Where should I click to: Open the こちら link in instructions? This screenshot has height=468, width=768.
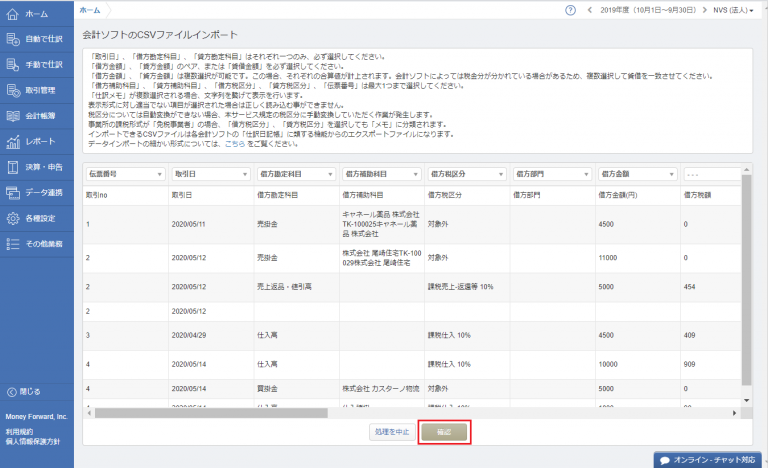pyautogui.click(x=235, y=144)
